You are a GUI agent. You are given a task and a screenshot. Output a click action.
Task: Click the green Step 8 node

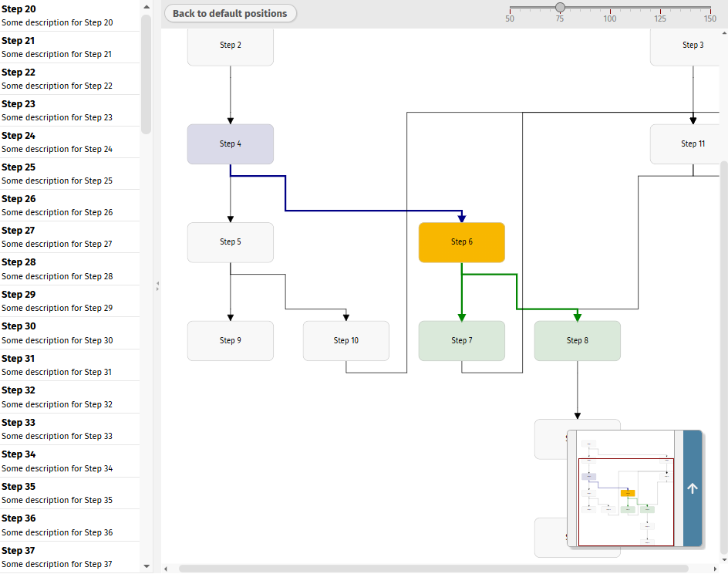tap(577, 341)
